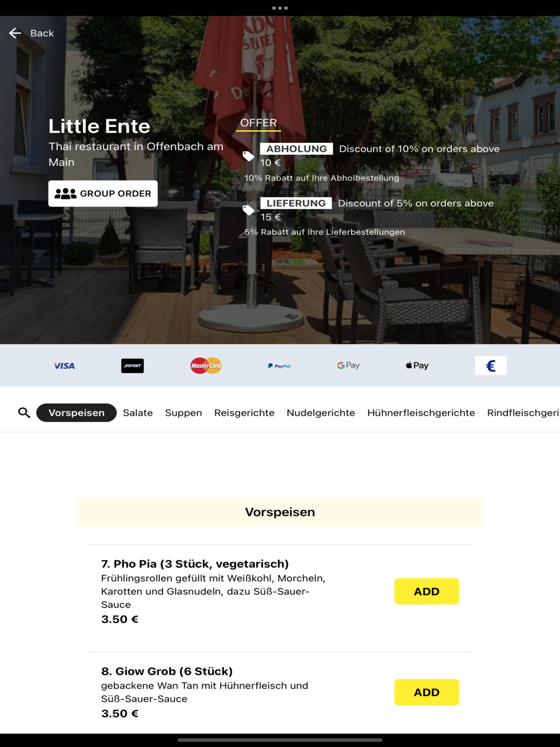The image size is (560, 747).
Task: Tap the back arrow icon
Action: pyautogui.click(x=15, y=33)
